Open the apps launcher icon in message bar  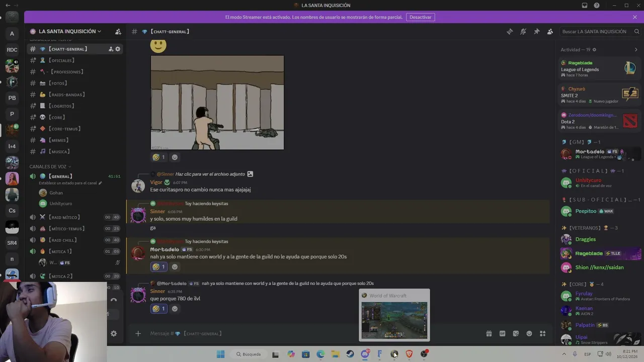[542, 333]
